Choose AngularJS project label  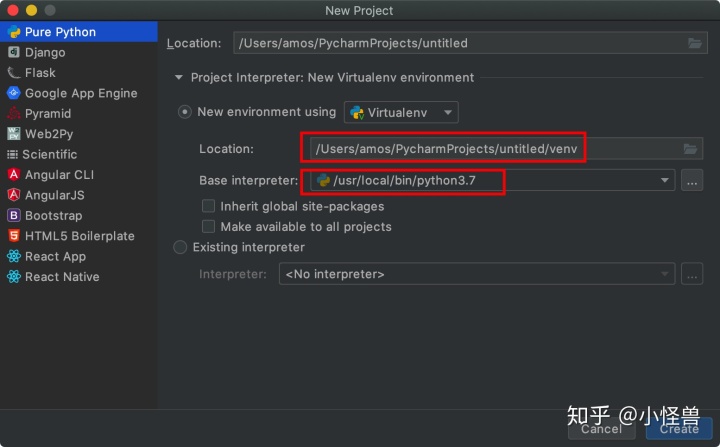pos(55,195)
